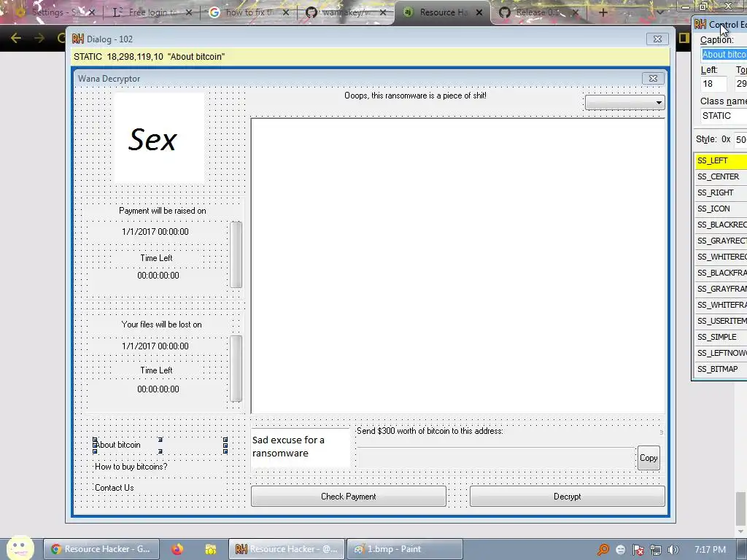Screen dimensions: 747x560
Task: Click the bitcoin address field
Action: (x=496, y=458)
